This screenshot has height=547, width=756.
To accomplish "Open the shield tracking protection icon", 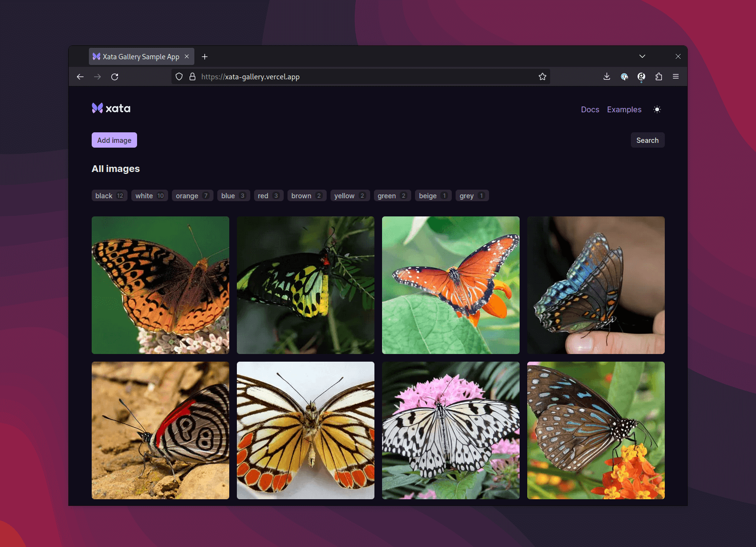I will [x=179, y=76].
